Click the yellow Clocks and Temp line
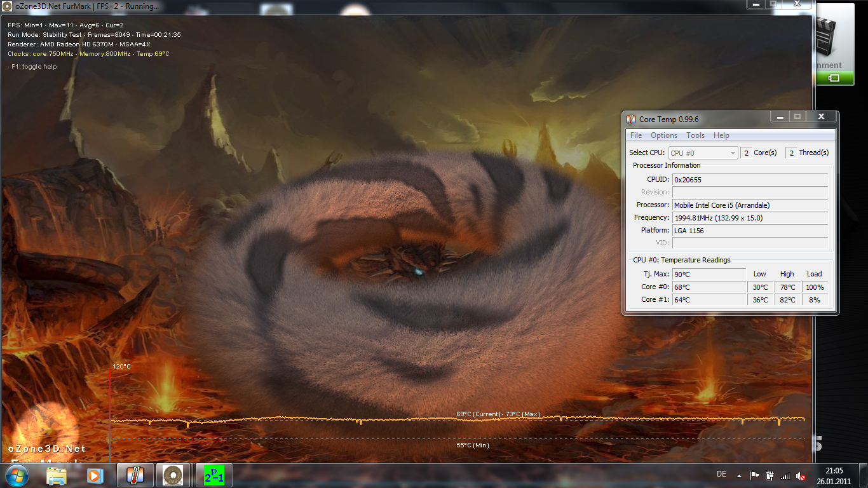The image size is (868, 488). tap(88, 54)
